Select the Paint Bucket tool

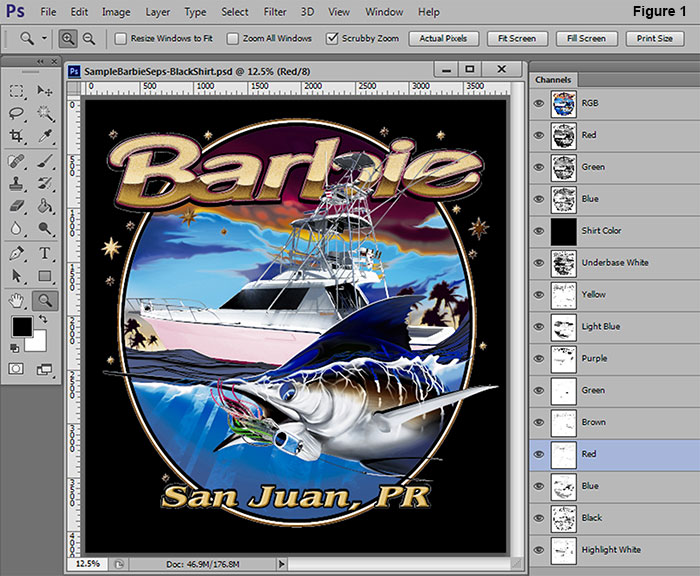click(45, 206)
